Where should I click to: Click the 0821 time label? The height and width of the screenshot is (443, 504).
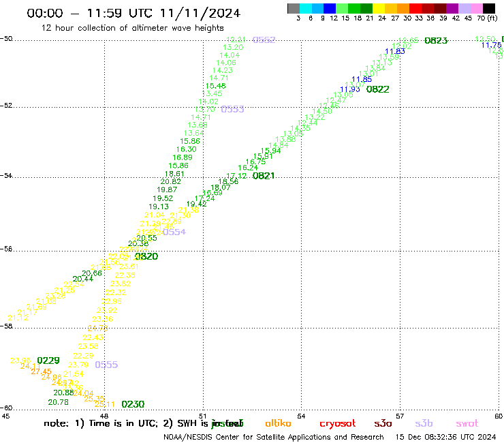tap(264, 176)
